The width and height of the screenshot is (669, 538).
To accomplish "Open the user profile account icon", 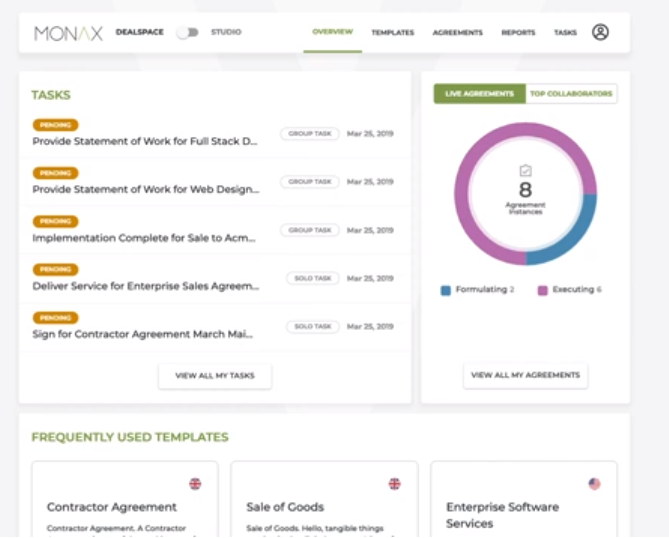I will pos(600,32).
